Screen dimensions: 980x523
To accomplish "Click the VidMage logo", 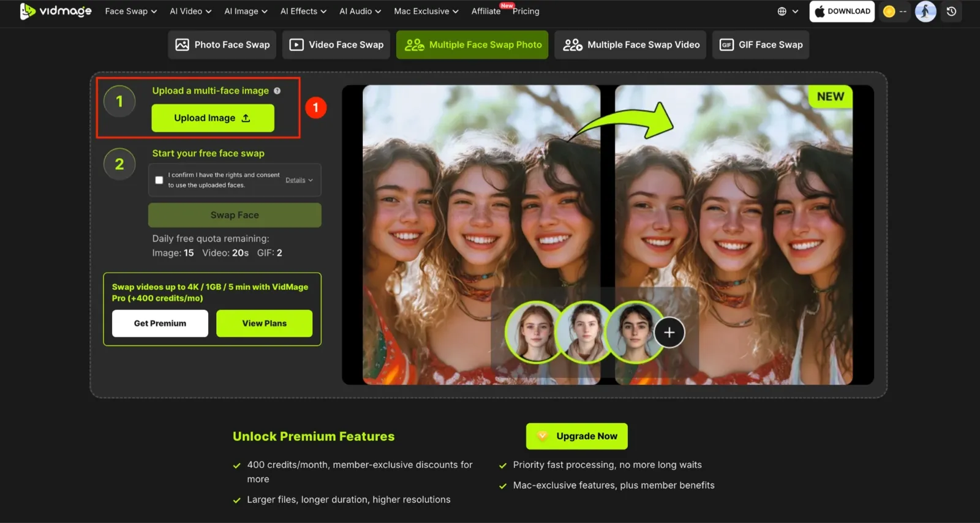I will [56, 11].
